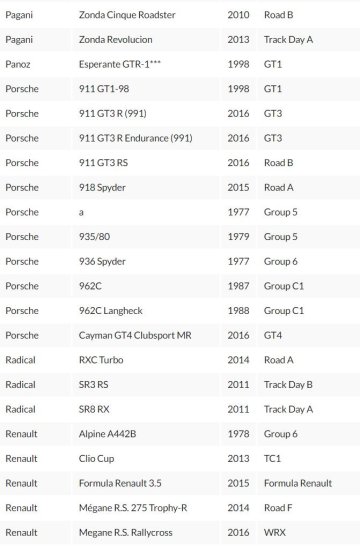Screen dimensions: 360x546
Task: Click the 962C Langheck model name
Action: [111, 311]
